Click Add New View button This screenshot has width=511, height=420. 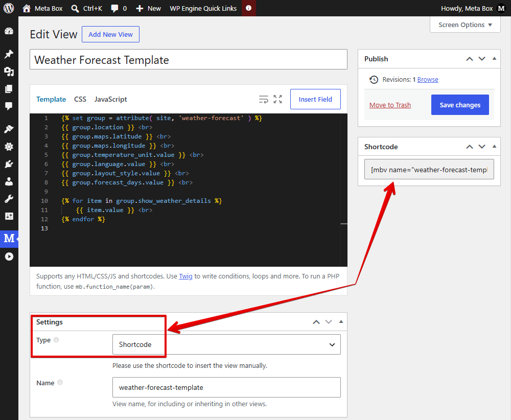tap(110, 34)
